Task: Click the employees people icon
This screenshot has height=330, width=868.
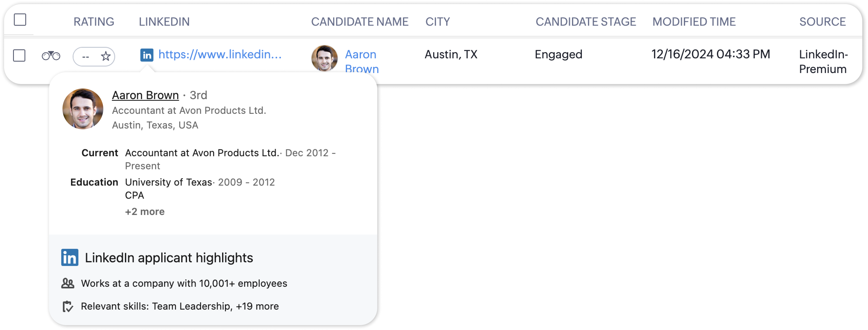Action: coord(68,283)
